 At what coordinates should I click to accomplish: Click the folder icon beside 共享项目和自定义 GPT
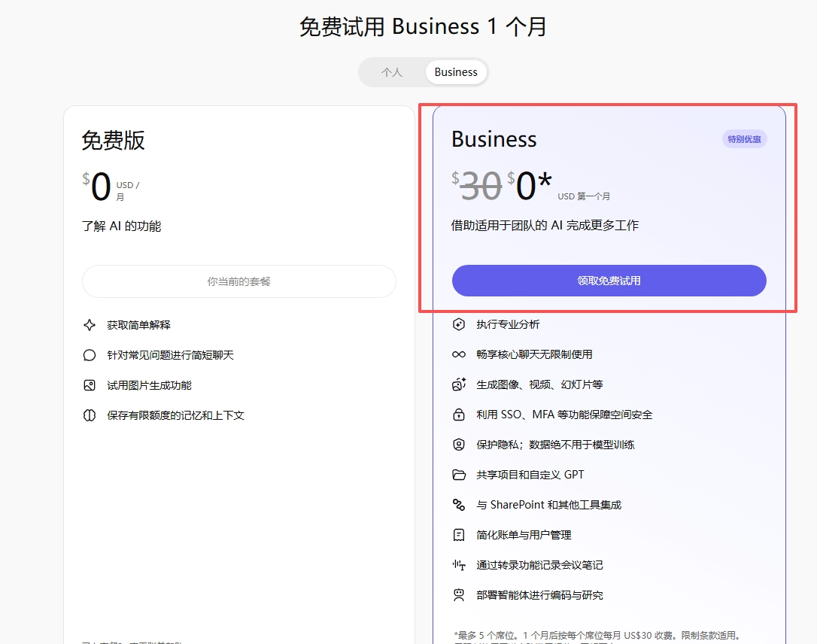point(459,475)
